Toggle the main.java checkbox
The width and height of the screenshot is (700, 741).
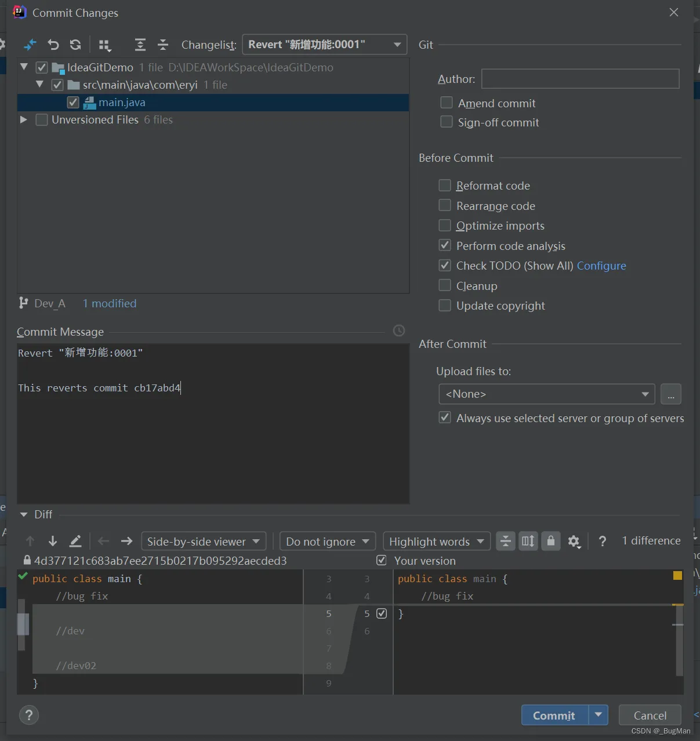click(x=73, y=102)
